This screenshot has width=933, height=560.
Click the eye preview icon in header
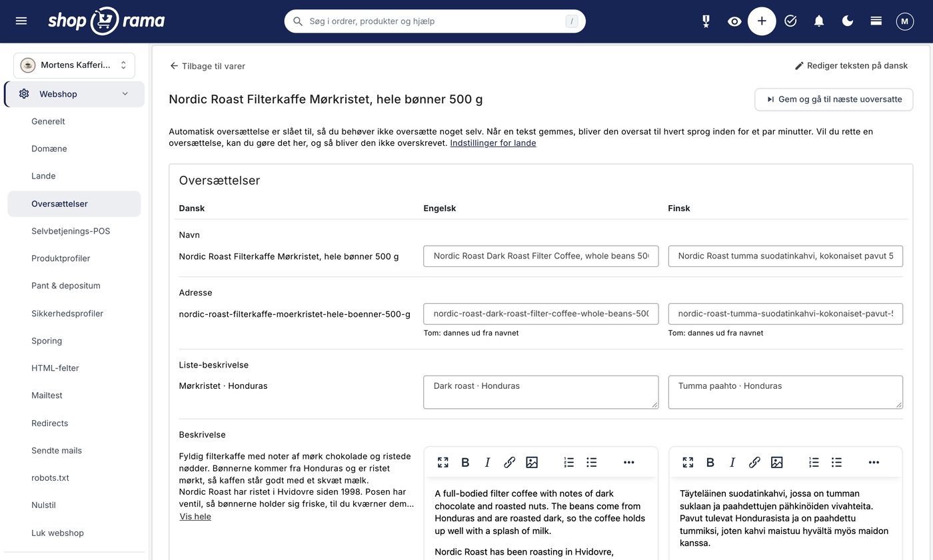(734, 21)
